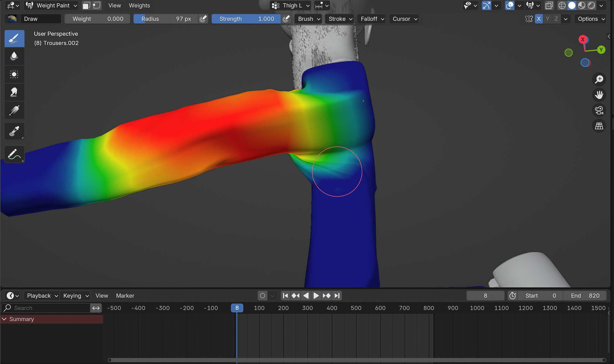Select the Smear brush tool
This screenshot has width=614, height=364.
tap(14, 92)
